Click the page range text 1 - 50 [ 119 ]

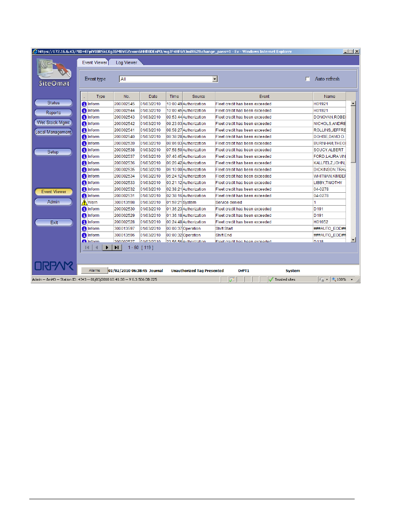(x=140, y=247)
